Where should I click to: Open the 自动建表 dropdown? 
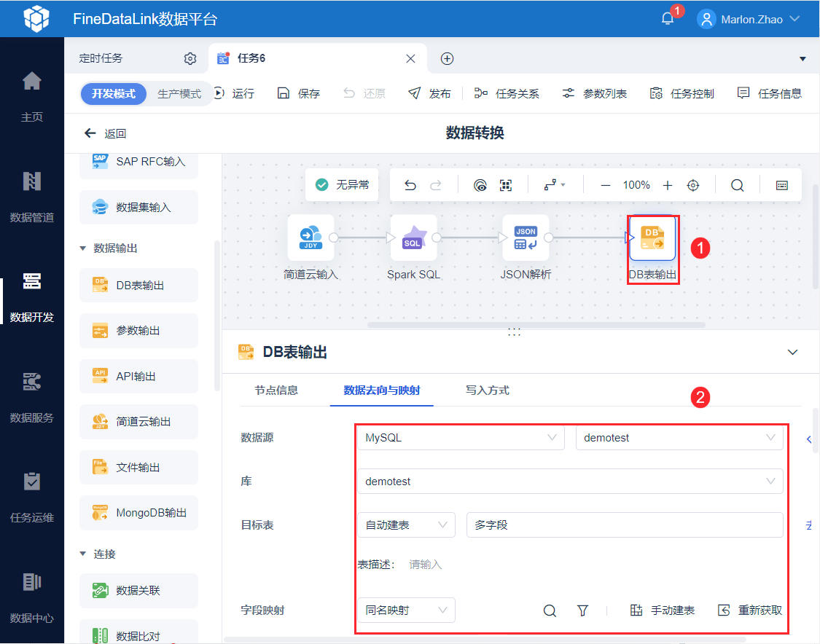tap(406, 525)
